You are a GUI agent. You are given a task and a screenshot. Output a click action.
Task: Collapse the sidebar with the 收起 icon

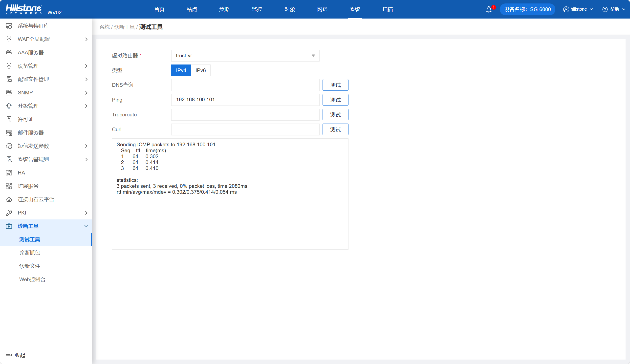9,355
